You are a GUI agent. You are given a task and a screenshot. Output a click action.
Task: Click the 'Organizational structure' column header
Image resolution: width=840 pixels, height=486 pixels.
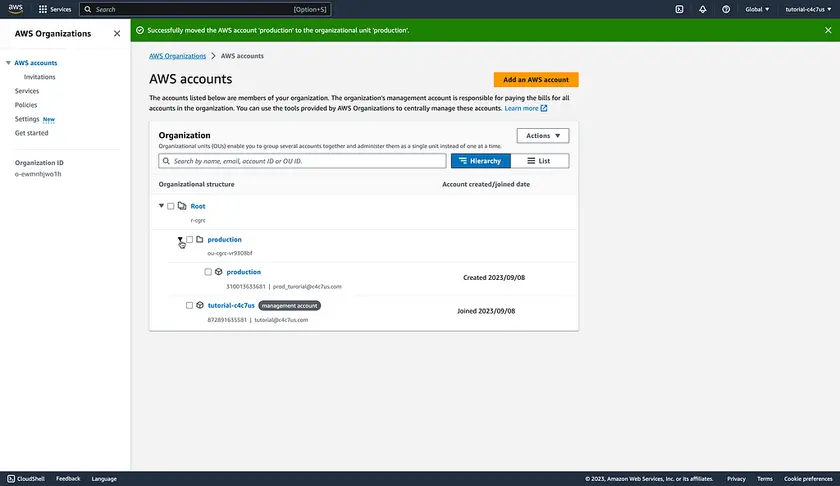click(196, 184)
